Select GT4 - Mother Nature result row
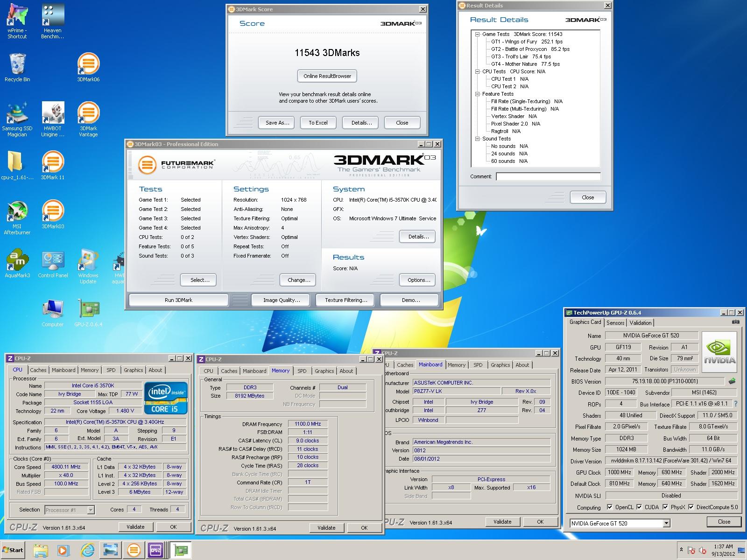747x560 pixels. point(525,64)
